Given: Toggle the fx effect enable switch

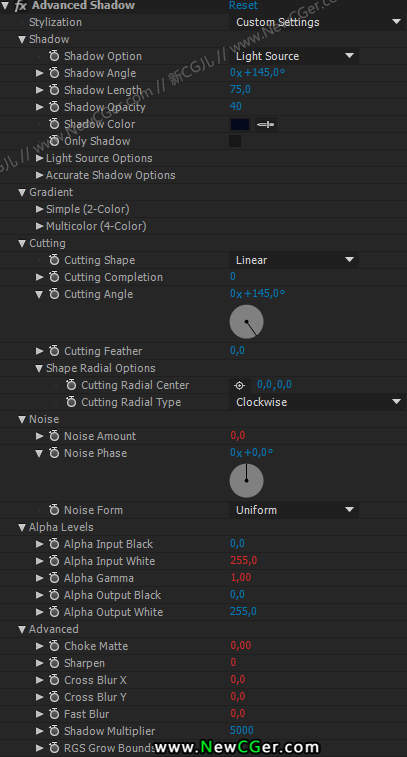Looking at the screenshot, I should pyautogui.click(x=20, y=5).
